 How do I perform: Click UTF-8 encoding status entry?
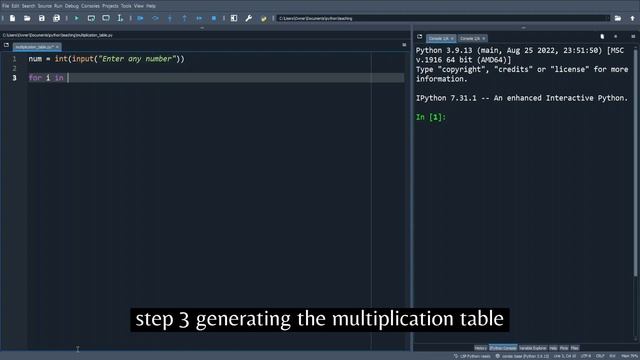coord(586,356)
